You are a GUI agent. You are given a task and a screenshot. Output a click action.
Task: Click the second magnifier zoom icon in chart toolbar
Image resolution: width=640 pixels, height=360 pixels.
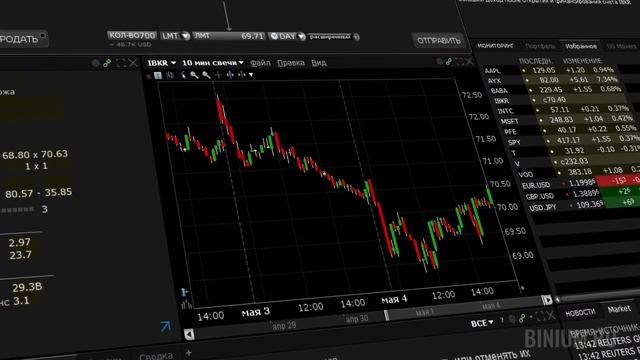click(206, 75)
